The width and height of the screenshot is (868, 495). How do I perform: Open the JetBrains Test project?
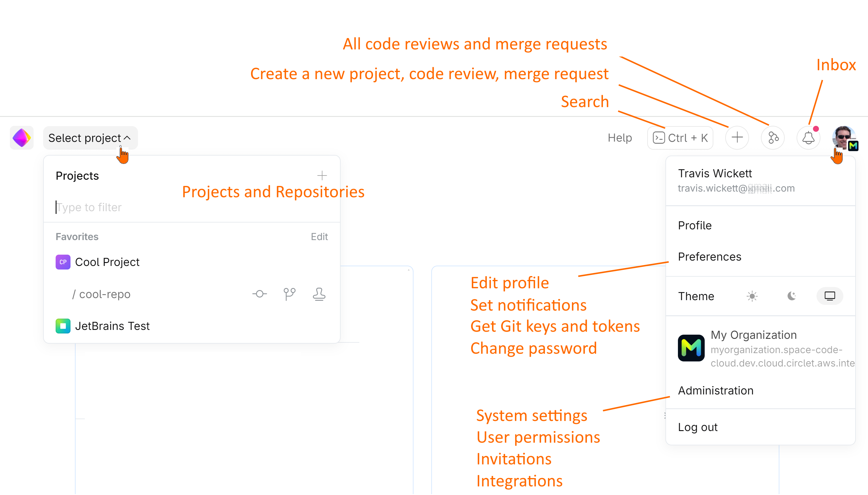point(112,326)
